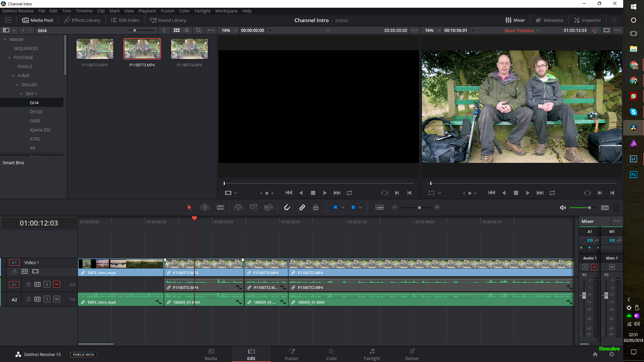644x362 pixels.
Task: Zoom out timeline with minus icon
Action: 395,207
